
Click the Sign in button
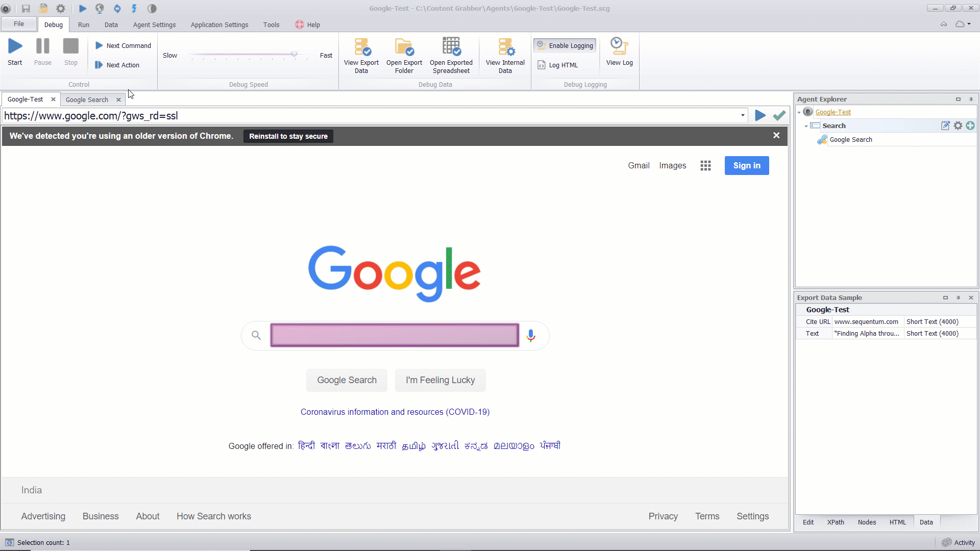(x=746, y=165)
